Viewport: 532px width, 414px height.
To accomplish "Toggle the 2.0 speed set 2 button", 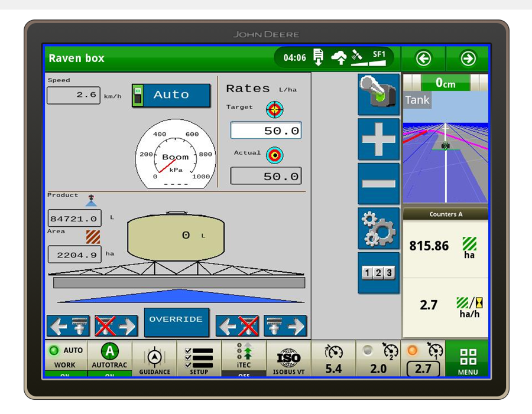I will [378, 358].
